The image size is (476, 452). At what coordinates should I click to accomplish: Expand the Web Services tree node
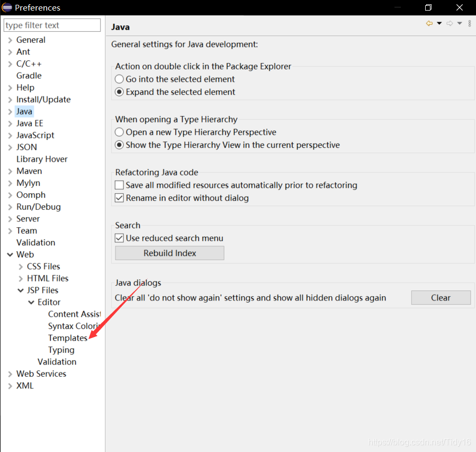[x=10, y=374]
